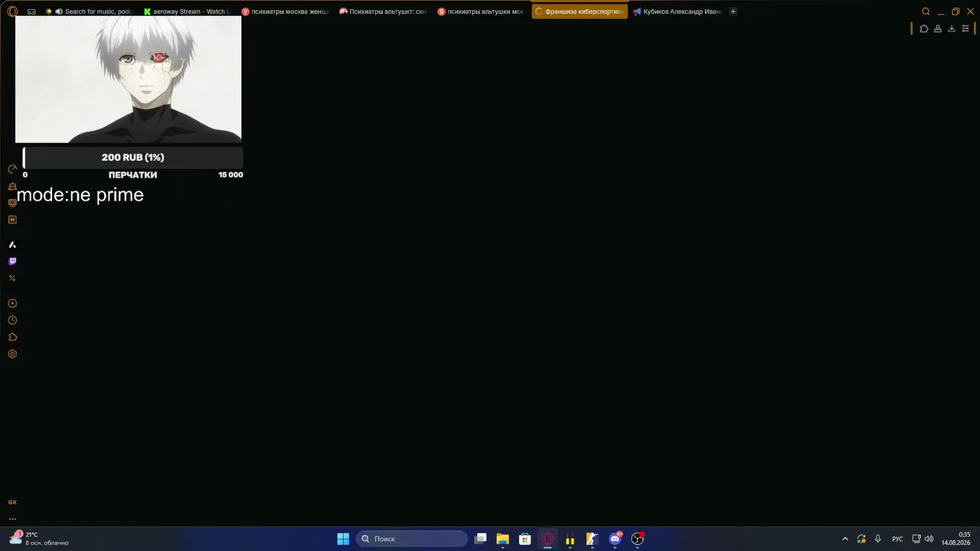Click the microphone icon in system tray

877,539
